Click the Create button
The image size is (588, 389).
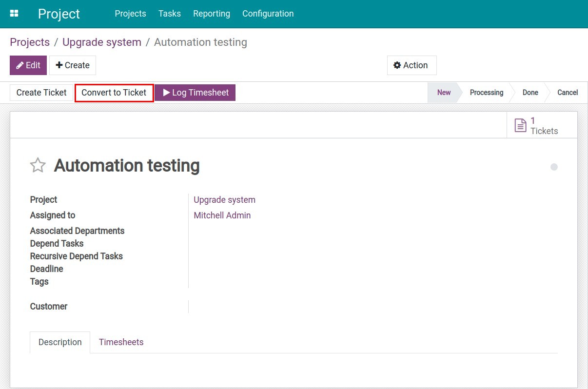coord(73,65)
